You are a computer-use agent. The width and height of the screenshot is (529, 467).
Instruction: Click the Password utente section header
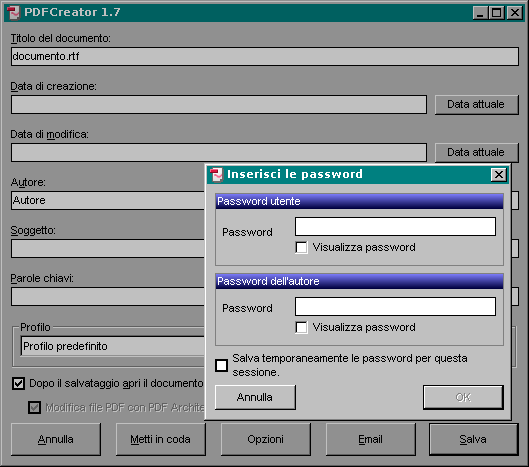[359, 201]
